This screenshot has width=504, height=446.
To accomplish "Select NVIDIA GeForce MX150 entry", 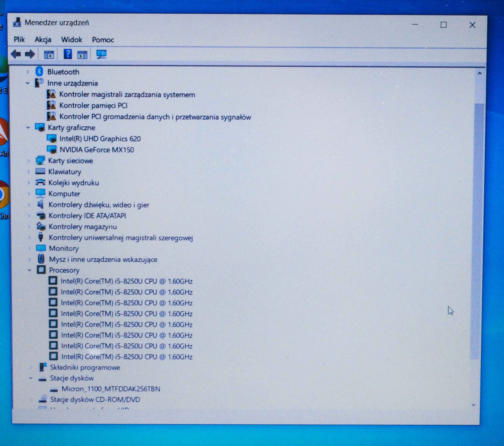I will [x=97, y=150].
